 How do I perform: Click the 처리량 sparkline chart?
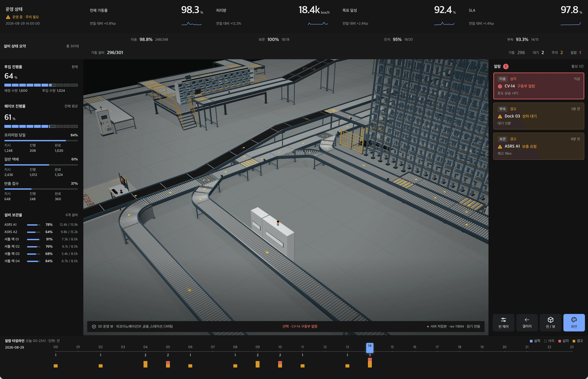(x=318, y=24)
